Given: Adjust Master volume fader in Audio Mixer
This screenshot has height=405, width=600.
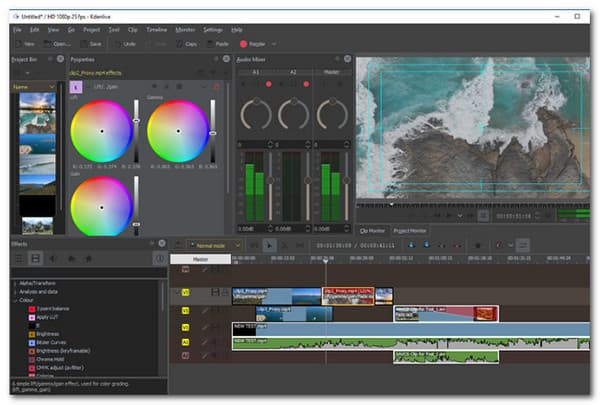Looking at the screenshot, I should point(346,186).
